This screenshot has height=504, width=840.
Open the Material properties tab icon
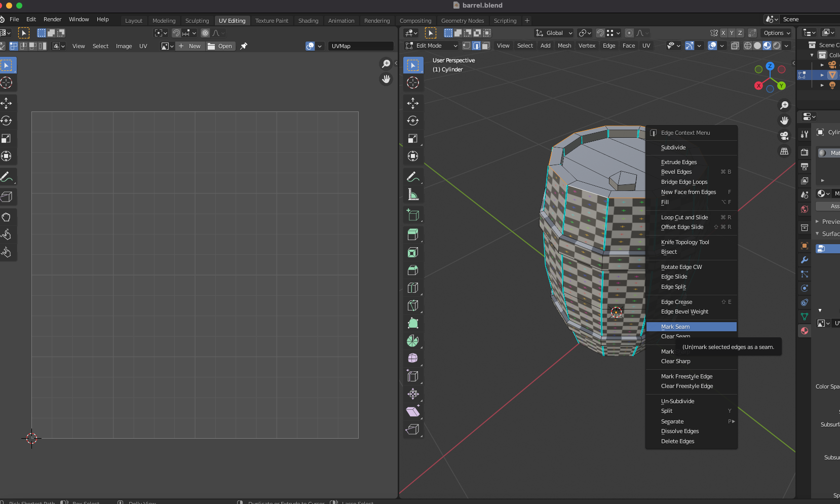pos(804,331)
